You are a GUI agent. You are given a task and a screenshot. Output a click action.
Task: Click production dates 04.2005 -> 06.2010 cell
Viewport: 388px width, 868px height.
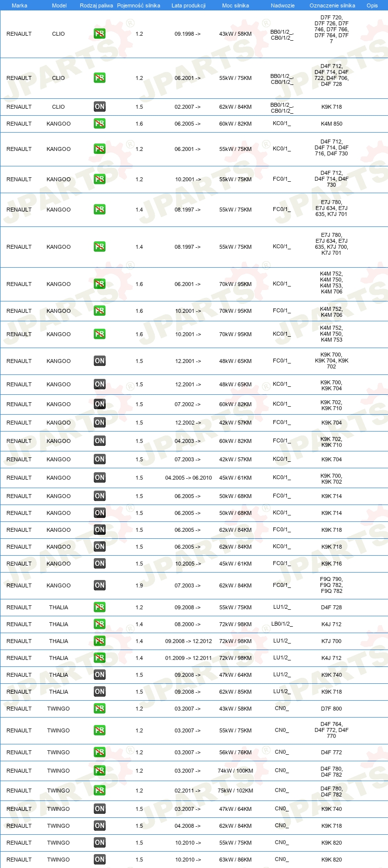tap(189, 478)
